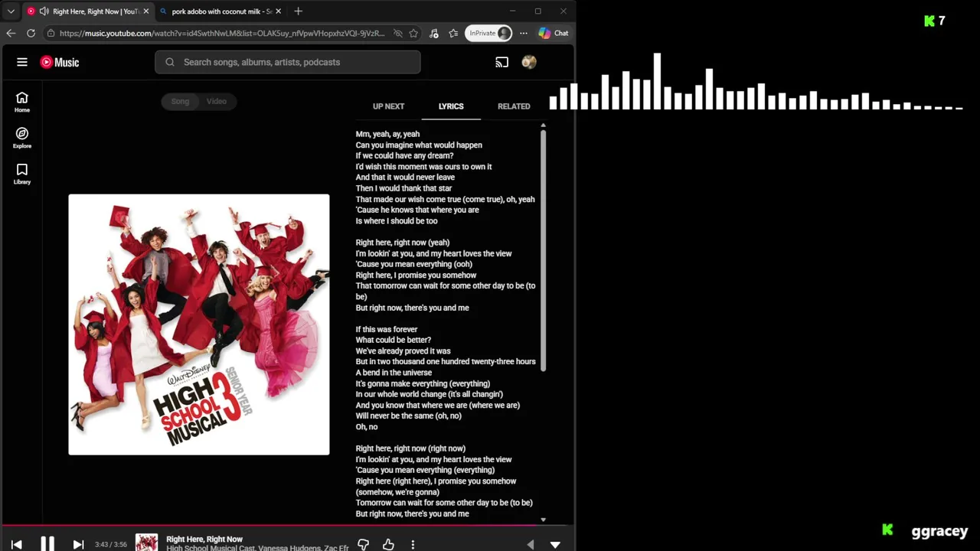This screenshot has height=551, width=980.
Task: Click the artist names in player bar
Action: pos(257,548)
